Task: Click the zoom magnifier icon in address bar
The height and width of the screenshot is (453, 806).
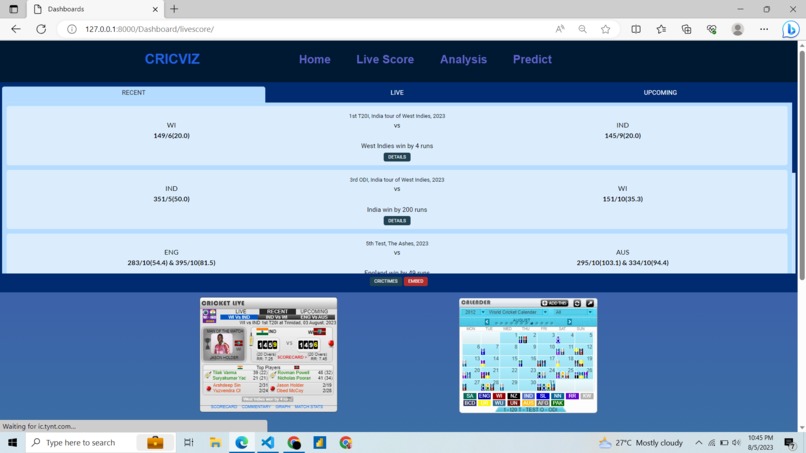Action: 582,29
